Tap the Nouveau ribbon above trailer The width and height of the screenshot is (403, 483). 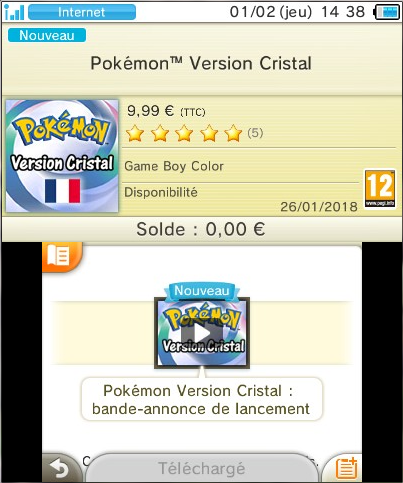tap(202, 291)
